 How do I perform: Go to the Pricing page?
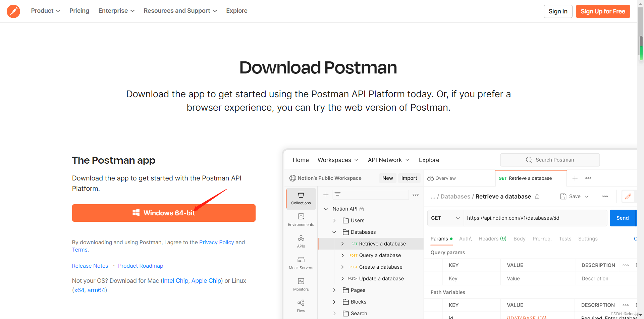[79, 11]
